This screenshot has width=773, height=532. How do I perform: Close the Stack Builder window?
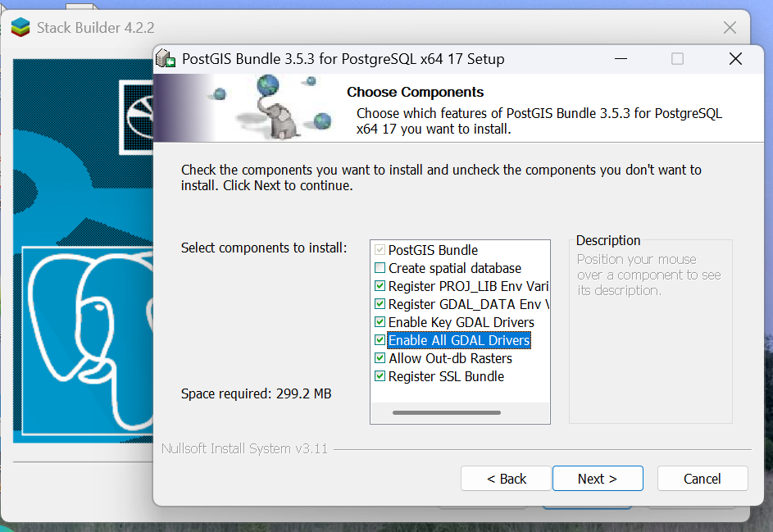pyautogui.click(x=730, y=28)
